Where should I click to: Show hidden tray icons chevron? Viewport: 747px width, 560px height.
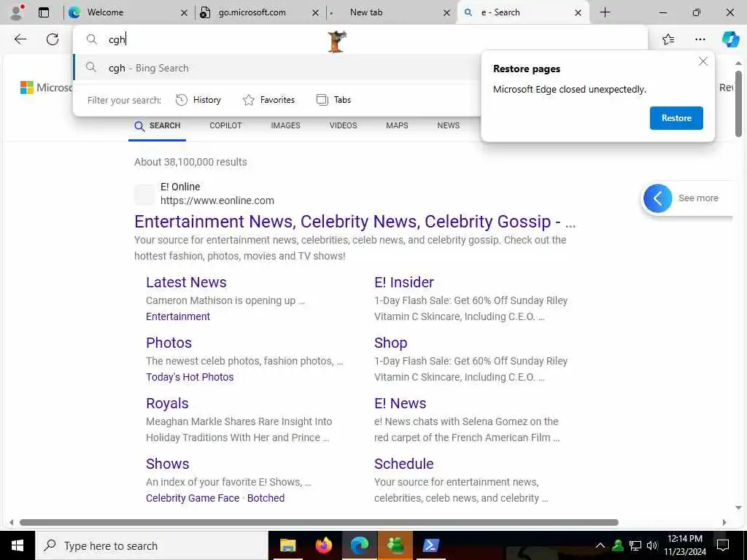[x=600, y=545]
